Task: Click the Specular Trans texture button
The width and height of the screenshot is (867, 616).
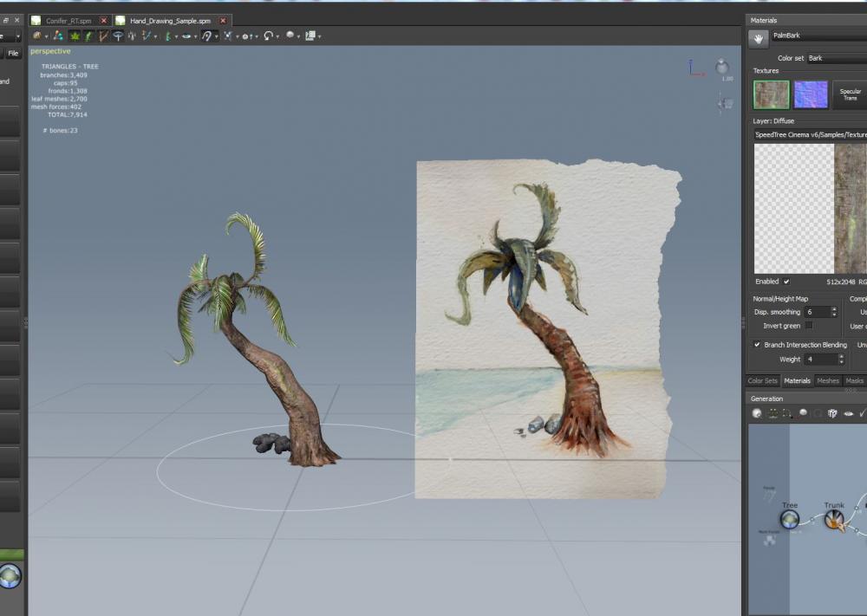Action: [850, 94]
